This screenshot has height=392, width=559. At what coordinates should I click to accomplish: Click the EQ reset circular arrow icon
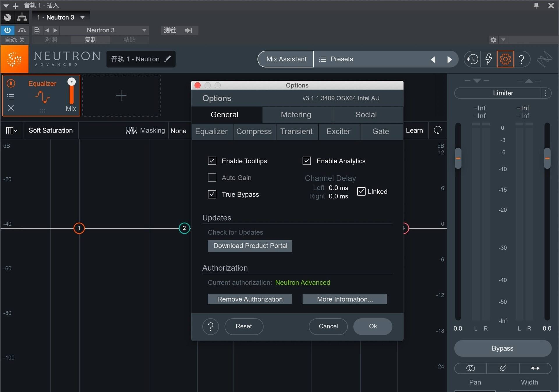point(438,130)
